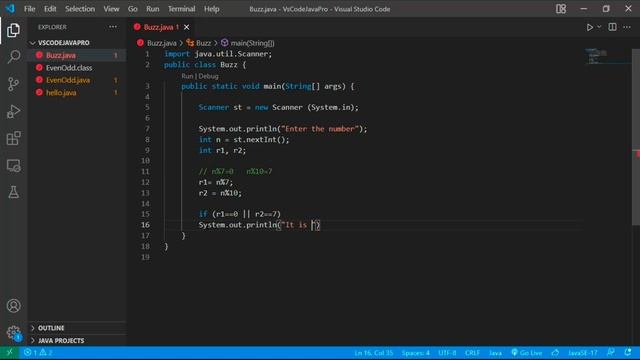640x360 pixels.
Task: Open the Explorer view in activity bar
Action: click(13, 30)
